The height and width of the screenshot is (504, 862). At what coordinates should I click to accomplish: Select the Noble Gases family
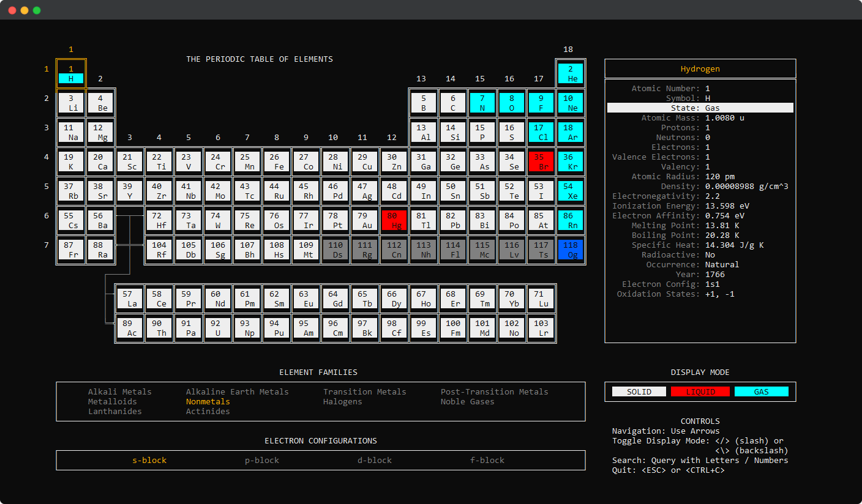point(468,402)
